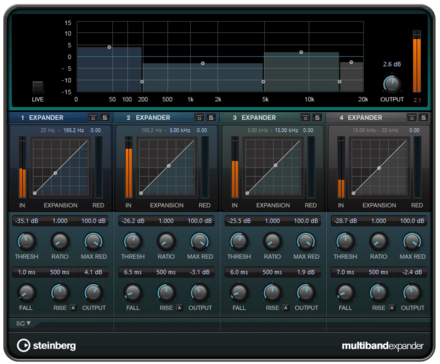Click band 2 RATIO knob
The width and height of the screenshot is (440, 364).
(166, 241)
